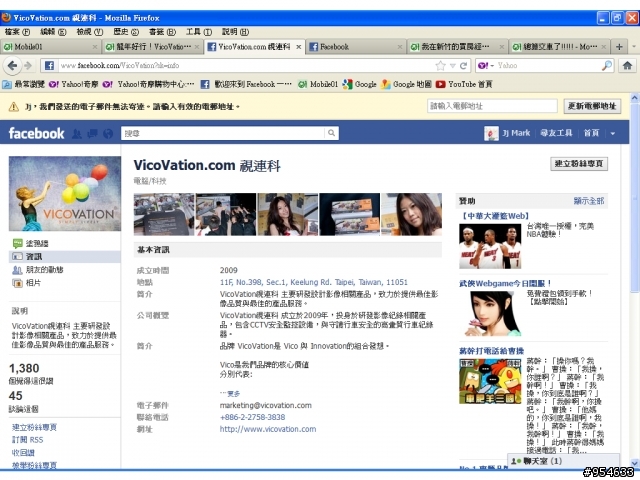The height and width of the screenshot is (480, 640).
Task: Open the Google bookmark
Action: 360,84
